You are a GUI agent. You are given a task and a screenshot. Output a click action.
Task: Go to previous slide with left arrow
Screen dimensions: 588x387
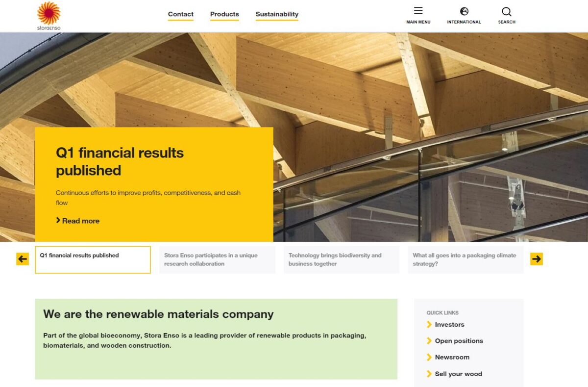coord(23,259)
